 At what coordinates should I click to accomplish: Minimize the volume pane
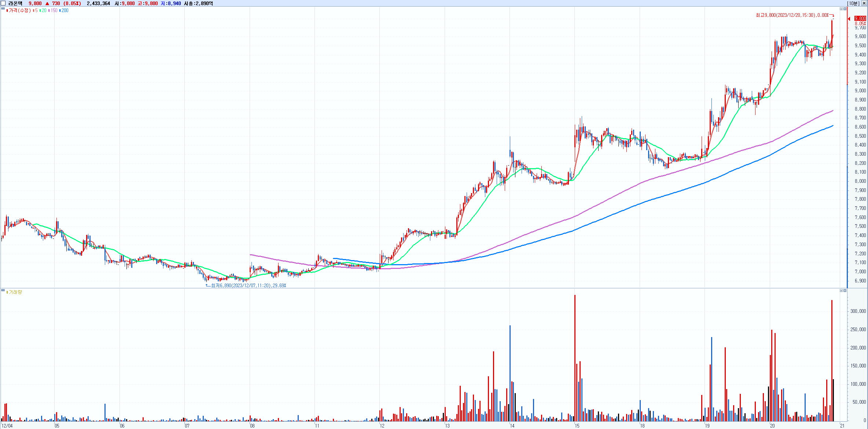pyautogui.click(x=841, y=291)
